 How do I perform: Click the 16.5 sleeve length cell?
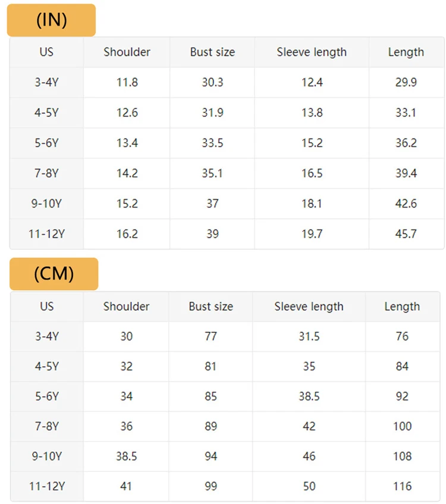312,174
